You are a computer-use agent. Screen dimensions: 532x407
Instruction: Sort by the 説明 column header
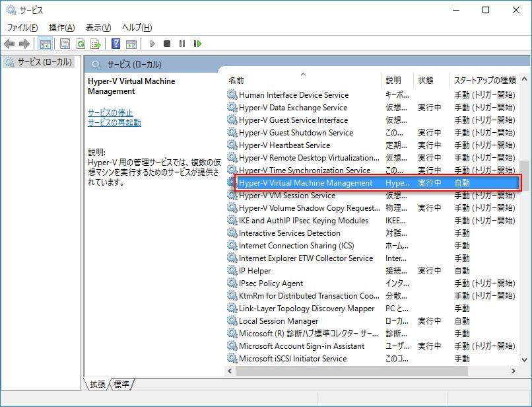click(397, 80)
